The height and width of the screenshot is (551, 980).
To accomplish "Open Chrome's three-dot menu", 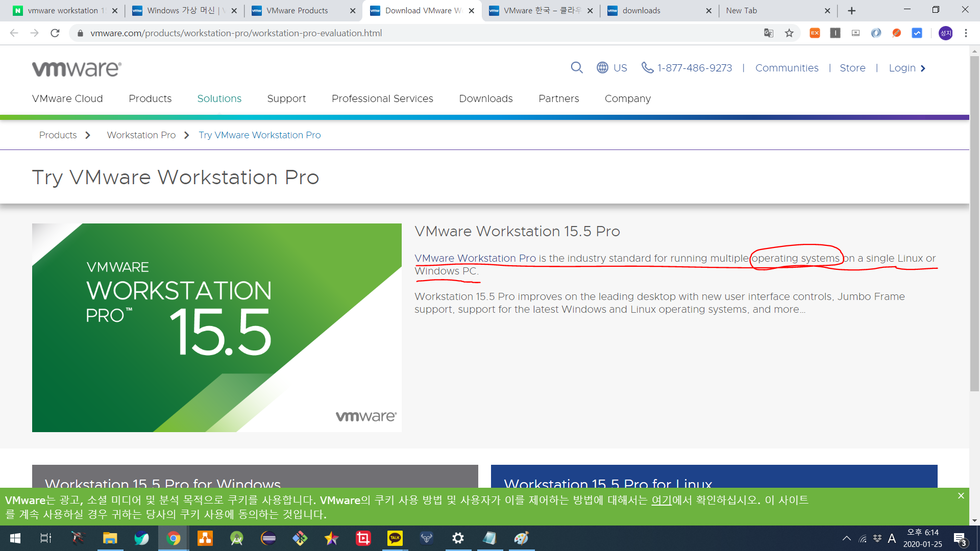I will 966,33.
